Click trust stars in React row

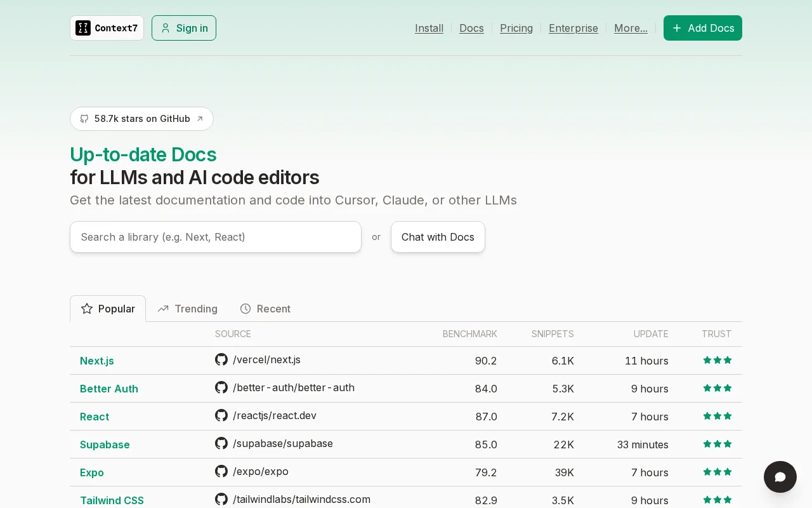click(x=717, y=416)
